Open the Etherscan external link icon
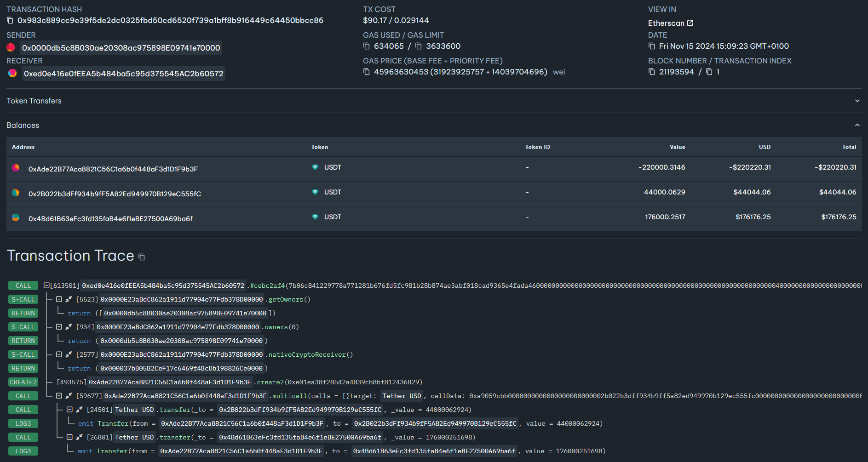 click(x=690, y=23)
